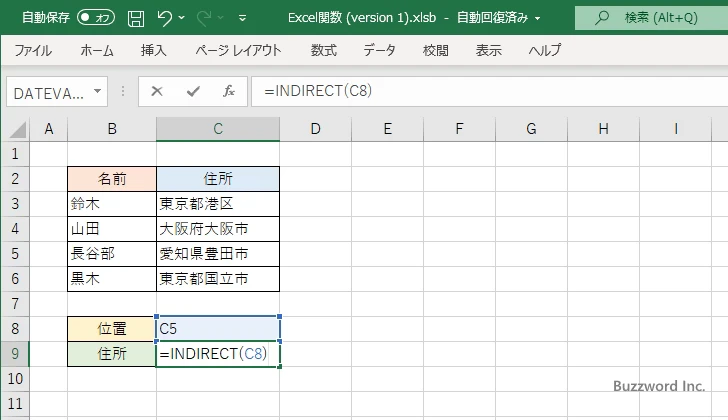Image resolution: width=728 pixels, height=420 pixels.
Task: Switch to the 挿入 tab
Action: tap(154, 50)
